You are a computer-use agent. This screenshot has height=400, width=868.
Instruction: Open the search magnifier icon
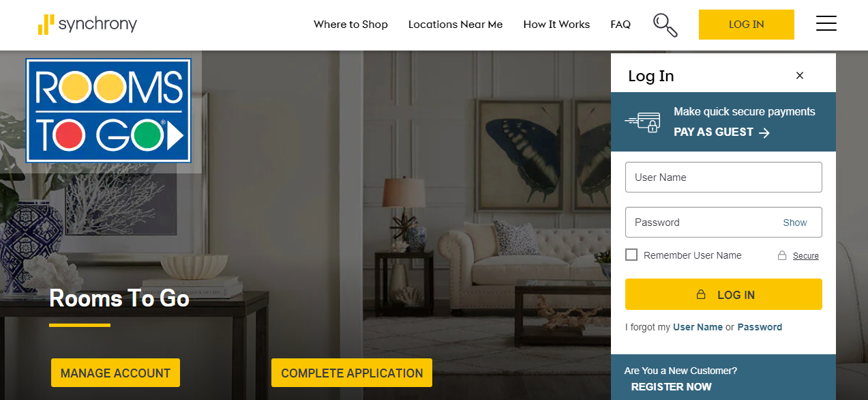click(665, 25)
